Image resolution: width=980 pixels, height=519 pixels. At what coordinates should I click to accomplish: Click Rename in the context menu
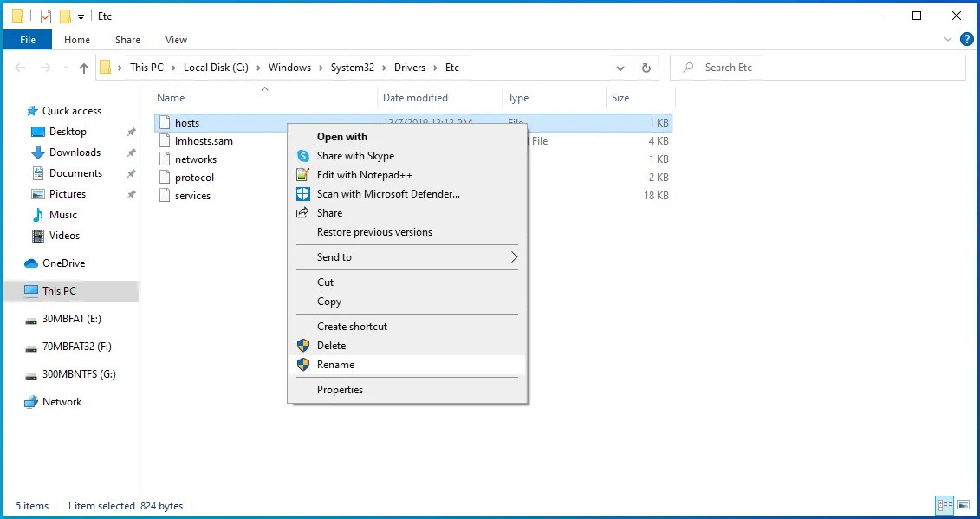pos(335,365)
